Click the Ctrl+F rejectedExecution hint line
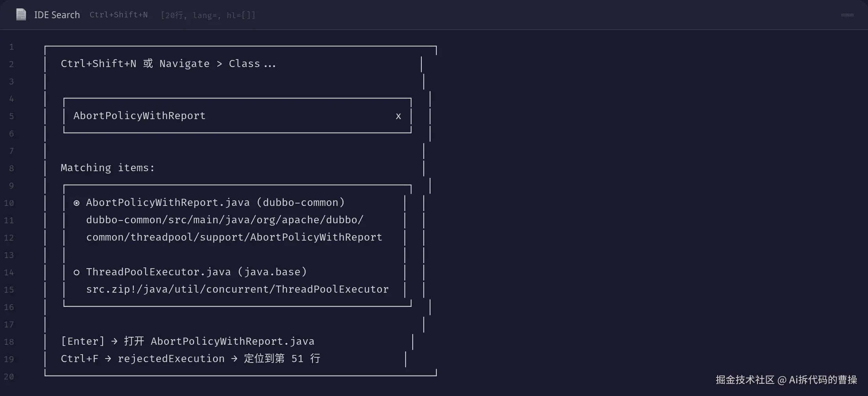Viewport: 868px width, 396px height. pyautogui.click(x=190, y=359)
